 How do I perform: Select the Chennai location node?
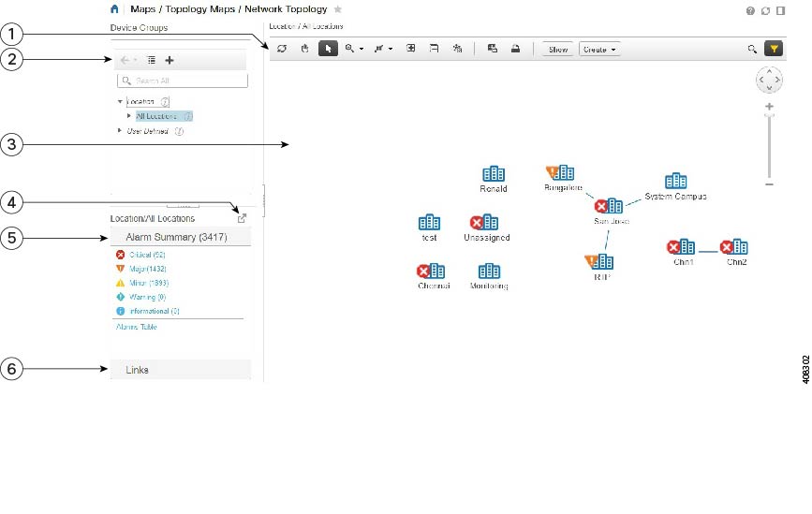click(434, 276)
